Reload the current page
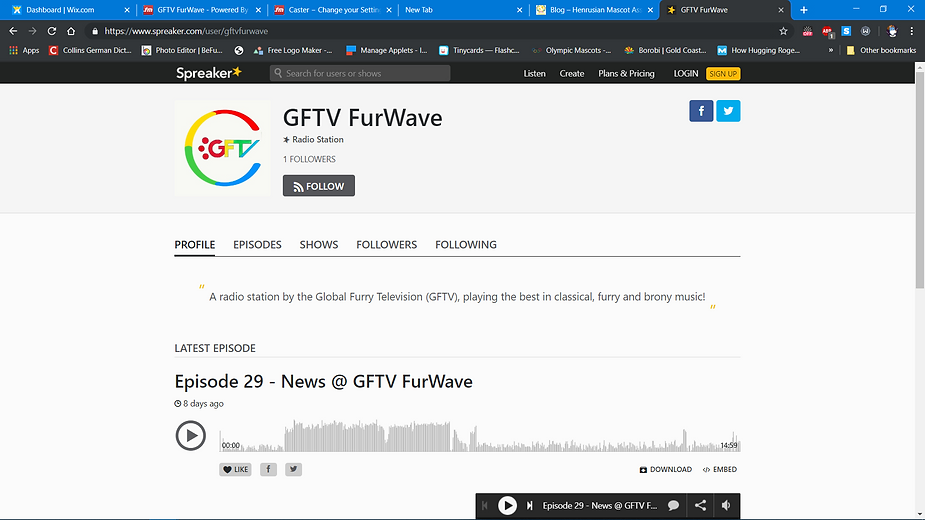This screenshot has width=925, height=520. tap(52, 31)
